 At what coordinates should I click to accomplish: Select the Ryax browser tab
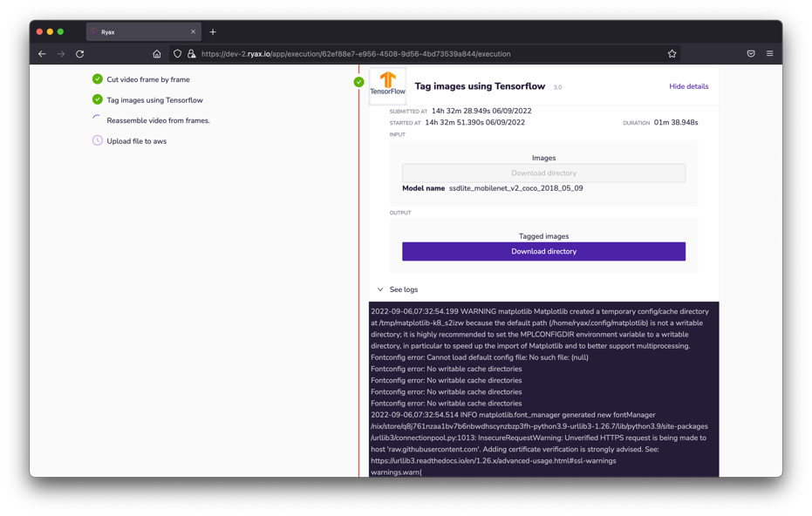click(x=140, y=32)
